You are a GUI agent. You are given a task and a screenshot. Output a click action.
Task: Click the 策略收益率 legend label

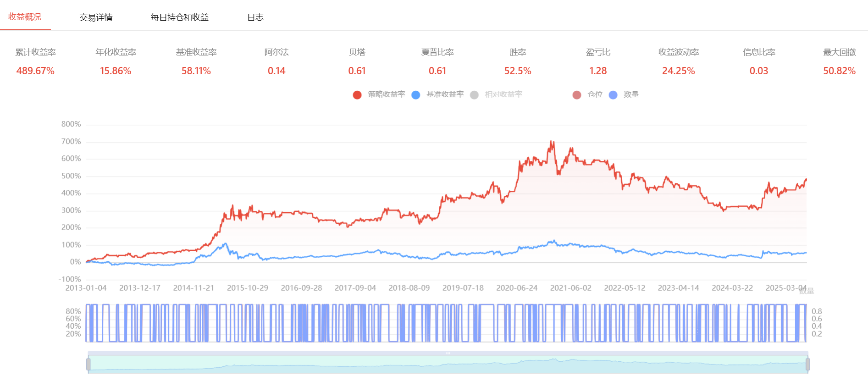387,94
